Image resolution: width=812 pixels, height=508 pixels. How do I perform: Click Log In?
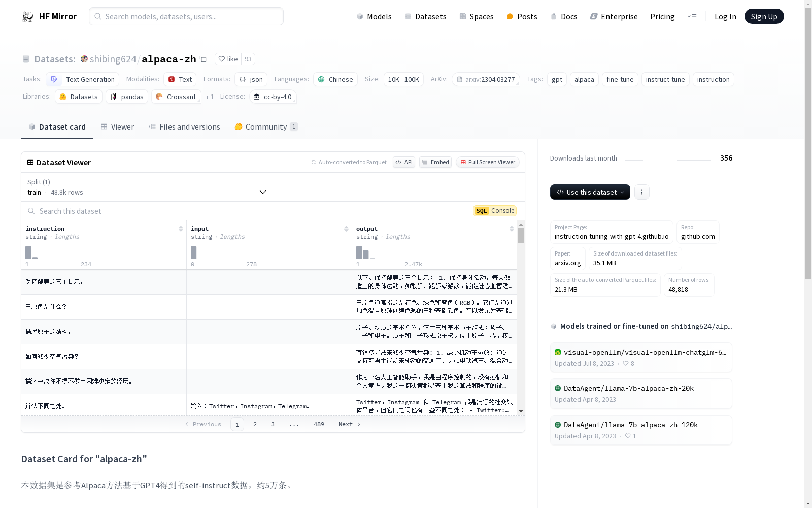[x=725, y=16]
